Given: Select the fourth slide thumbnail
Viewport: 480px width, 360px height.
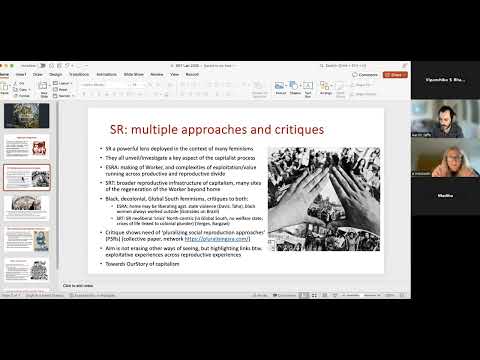Looking at the screenshot, I should point(27,208).
